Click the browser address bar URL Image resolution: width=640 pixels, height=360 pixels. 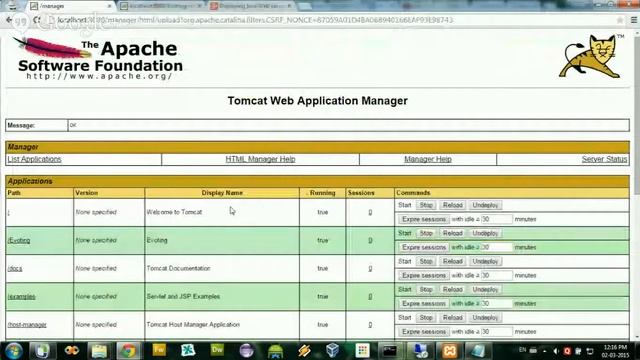click(x=255, y=20)
